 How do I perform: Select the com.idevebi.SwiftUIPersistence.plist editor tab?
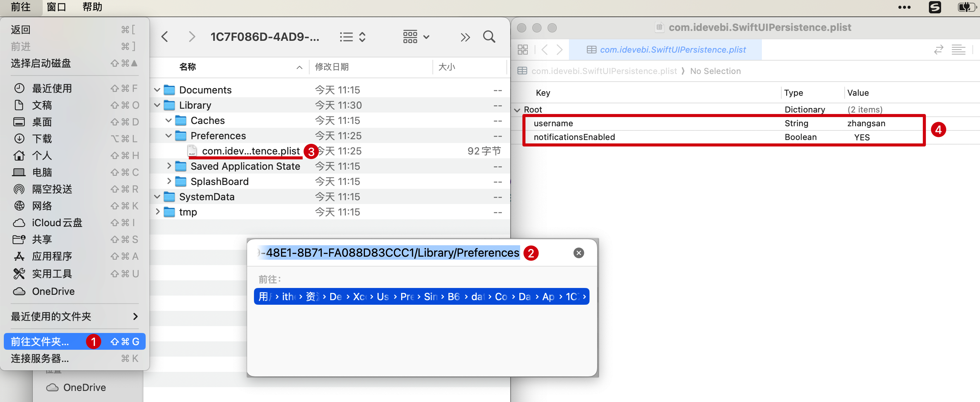click(665, 50)
